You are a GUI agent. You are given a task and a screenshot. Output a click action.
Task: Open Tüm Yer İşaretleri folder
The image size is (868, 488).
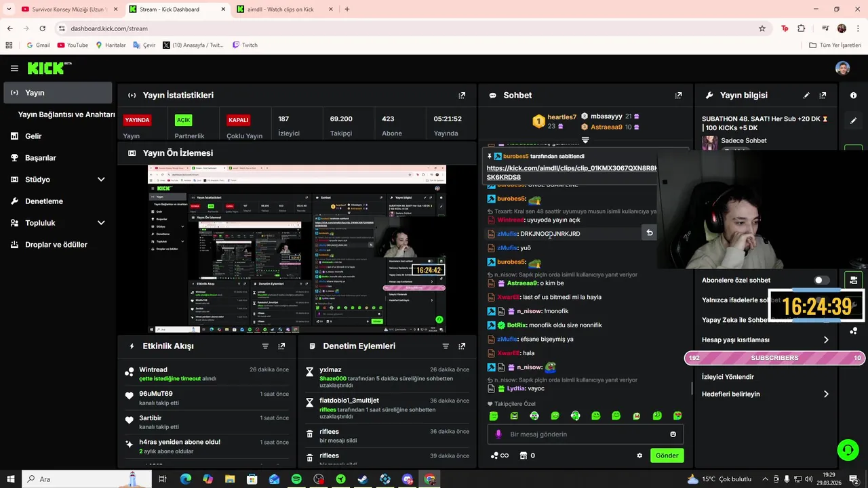[x=835, y=45]
